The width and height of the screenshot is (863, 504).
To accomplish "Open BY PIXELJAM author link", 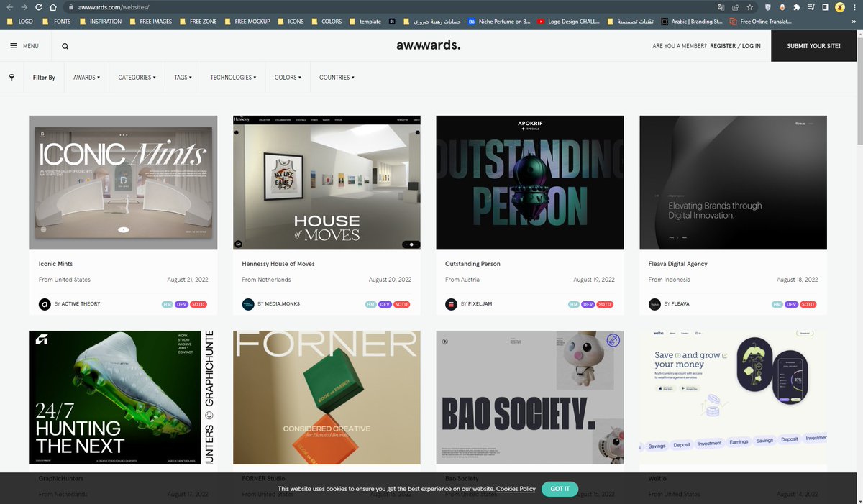I will [476, 304].
